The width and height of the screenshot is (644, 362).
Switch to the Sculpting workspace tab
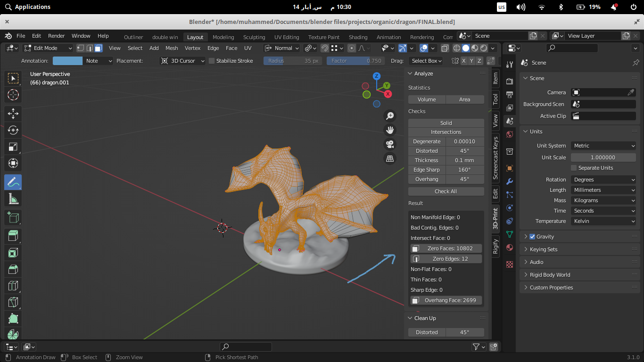click(x=254, y=37)
